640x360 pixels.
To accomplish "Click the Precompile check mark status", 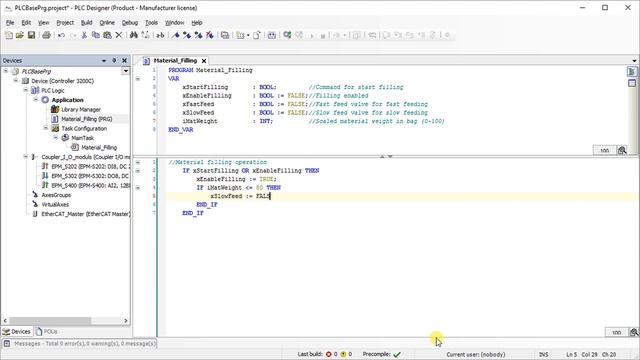I will coord(397,354).
